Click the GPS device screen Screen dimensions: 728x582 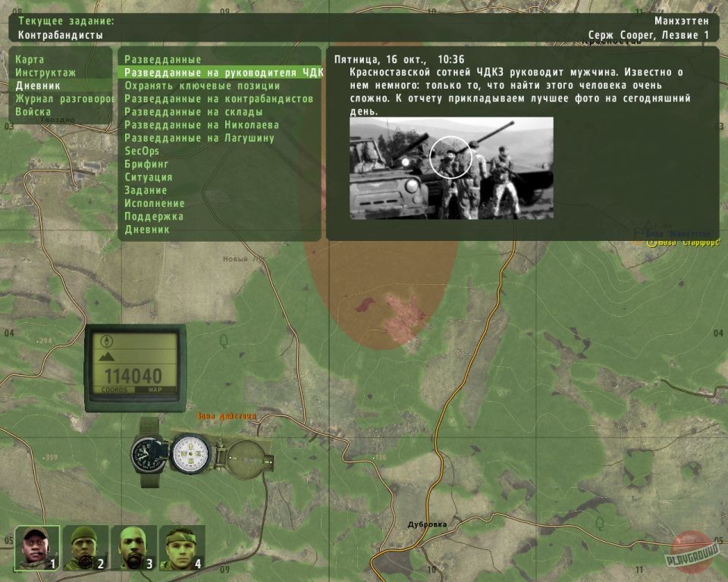[x=133, y=363]
